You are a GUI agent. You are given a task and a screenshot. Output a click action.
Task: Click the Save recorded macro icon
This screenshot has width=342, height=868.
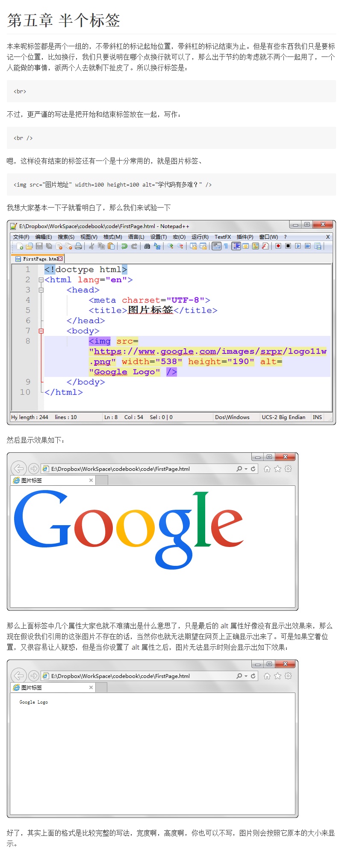(318, 246)
